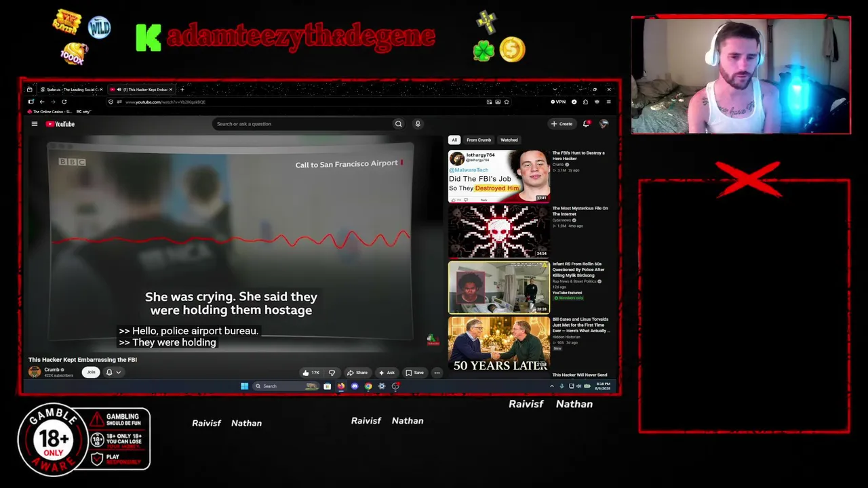
Task: Show hidden system tray icons
Action: pyautogui.click(x=551, y=386)
